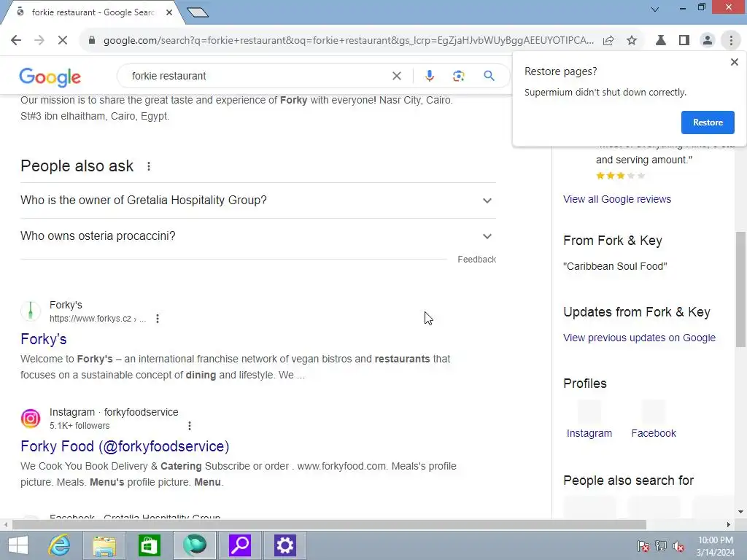
Task: Open Forky Food (@forkyfoodservice) link
Action: [125, 446]
